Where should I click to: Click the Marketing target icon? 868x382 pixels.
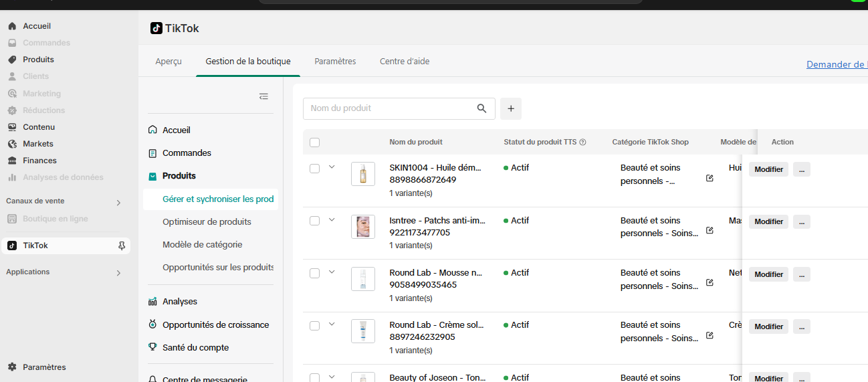coord(12,94)
